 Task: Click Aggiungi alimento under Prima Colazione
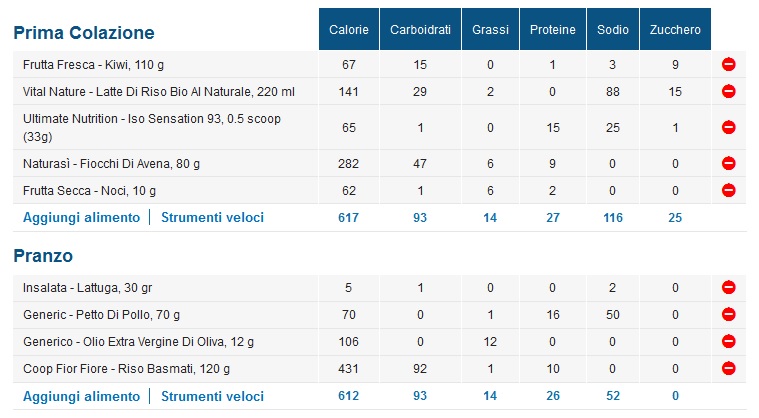pos(81,218)
